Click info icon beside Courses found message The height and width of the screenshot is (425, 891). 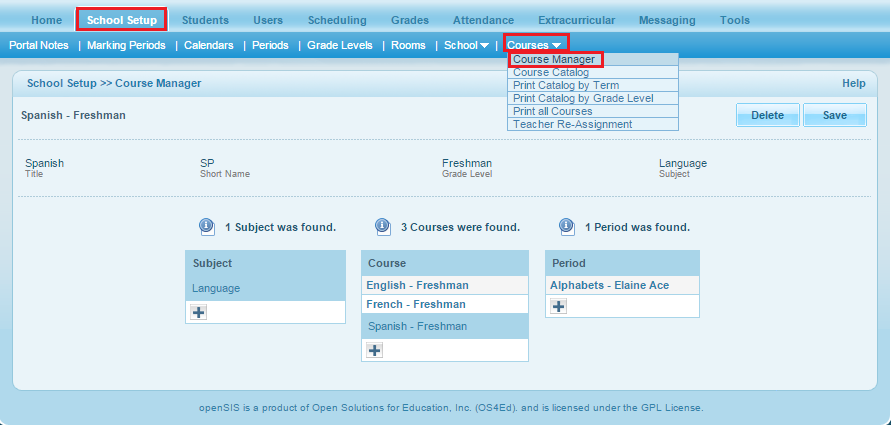click(x=382, y=226)
